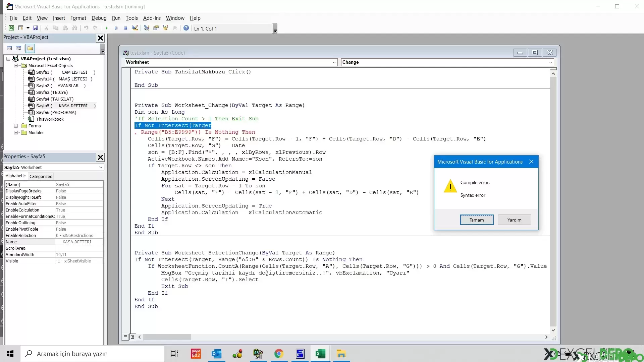Open Find using the binoculars icon

(x=75, y=28)
